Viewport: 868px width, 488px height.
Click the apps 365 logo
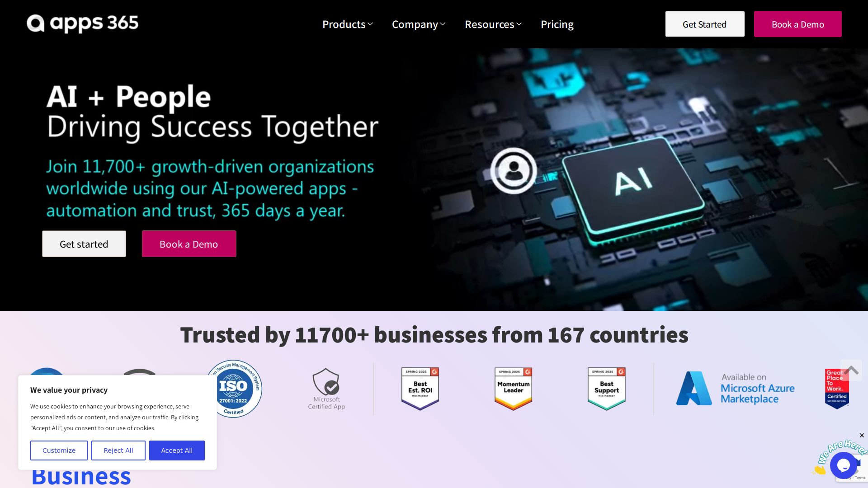click(x=82, y=23)
